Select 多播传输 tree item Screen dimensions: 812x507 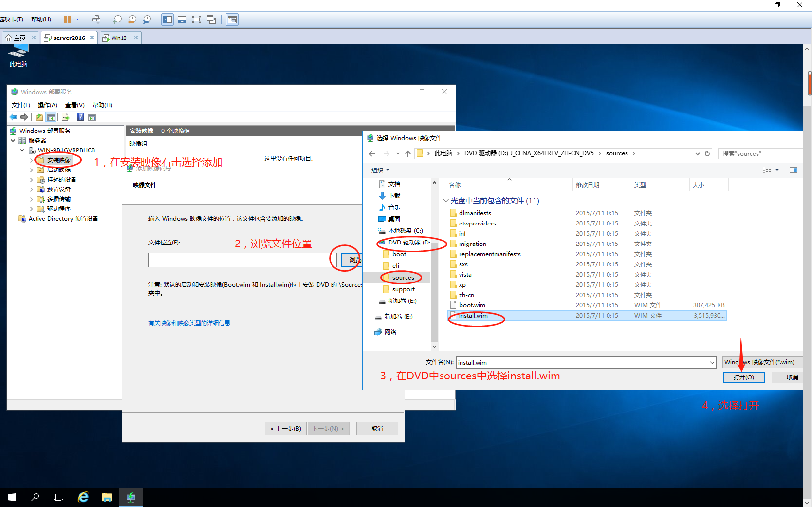[x=58, y=199]
